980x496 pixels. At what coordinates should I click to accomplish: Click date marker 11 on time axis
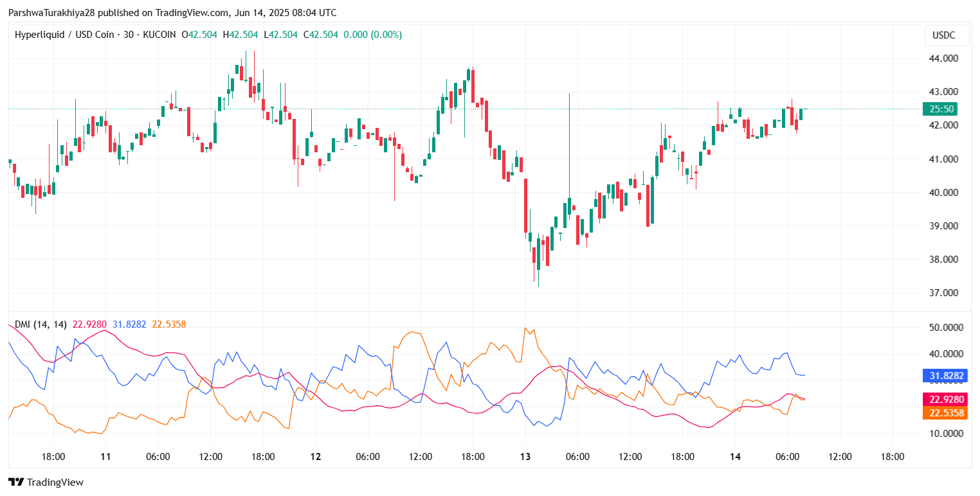click(x=105, y=457)
